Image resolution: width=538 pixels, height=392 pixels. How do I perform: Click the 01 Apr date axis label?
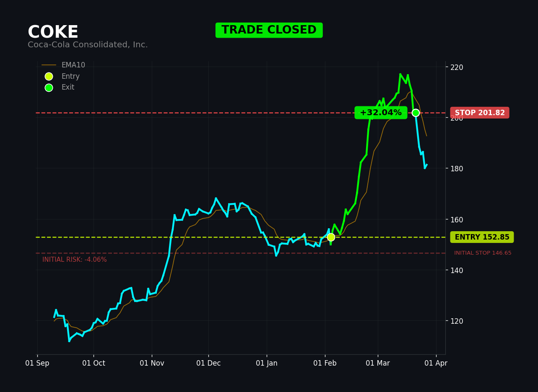click(436, 363)
